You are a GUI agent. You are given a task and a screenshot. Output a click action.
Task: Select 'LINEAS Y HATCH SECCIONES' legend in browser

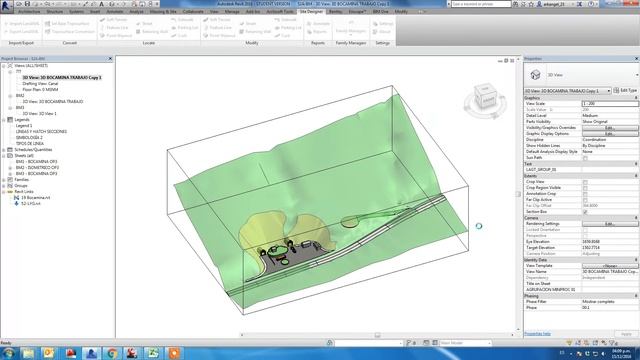(x=41, y=132)
